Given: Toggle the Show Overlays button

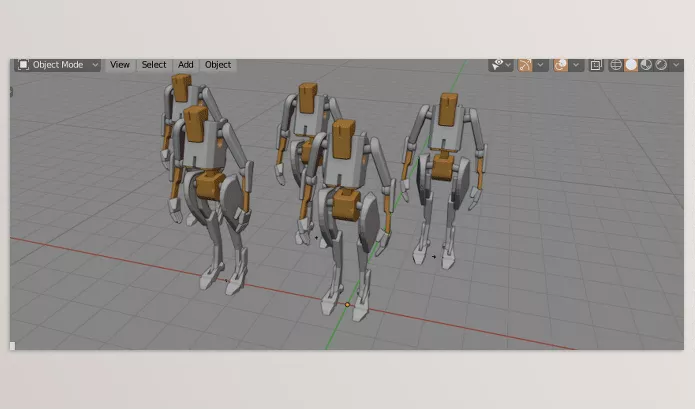Looking at the screenshot, I should pos(560,65).
